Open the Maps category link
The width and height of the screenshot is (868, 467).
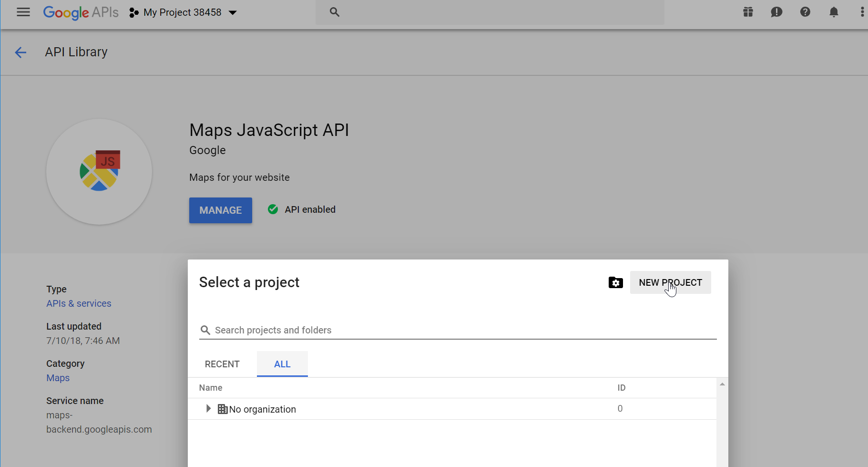(x=58, y=378)
